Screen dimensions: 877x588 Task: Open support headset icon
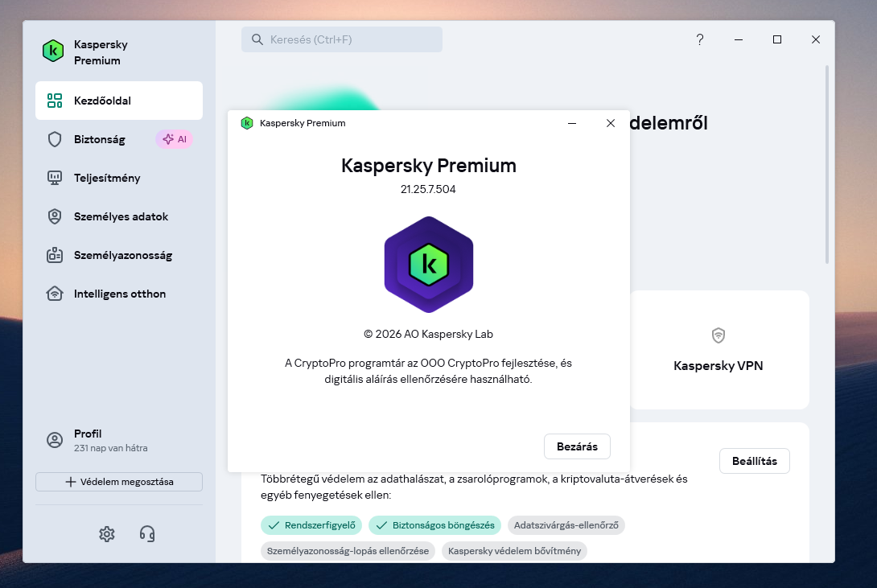[147, 534]
